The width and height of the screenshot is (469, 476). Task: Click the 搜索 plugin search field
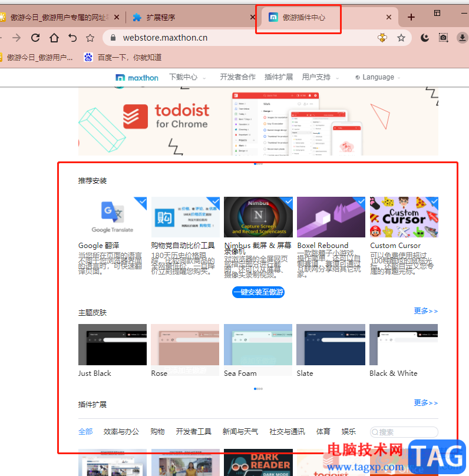click(404, 432)
